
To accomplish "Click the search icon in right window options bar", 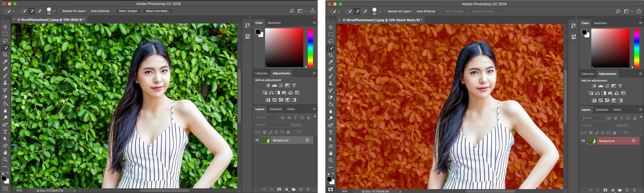I will (618, 11).
